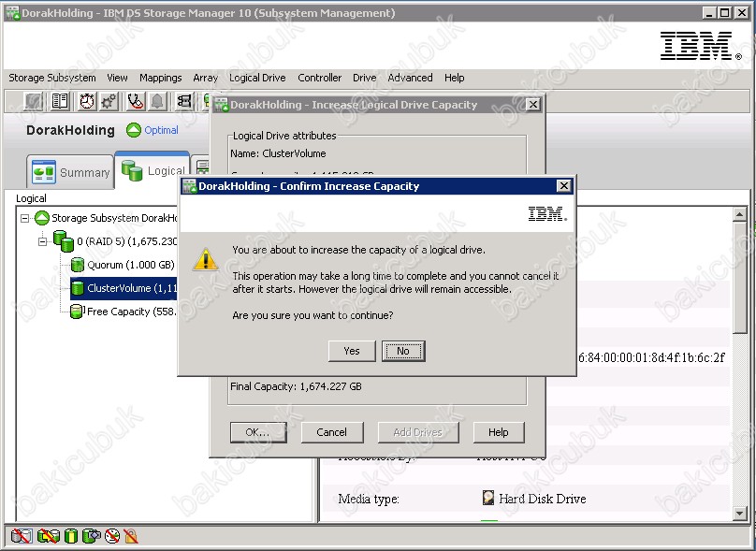The image size is (756, 551).
Task: Open the Storage Subsystem menu
Action: point(52,78)
